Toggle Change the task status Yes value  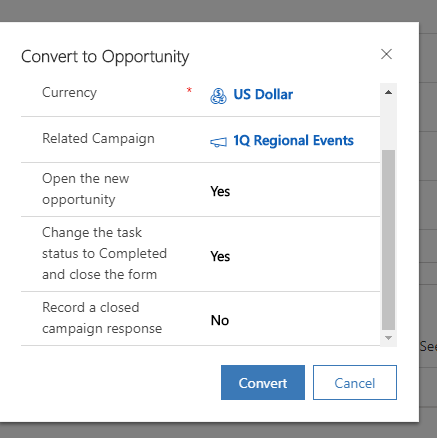tap(220, 256)
